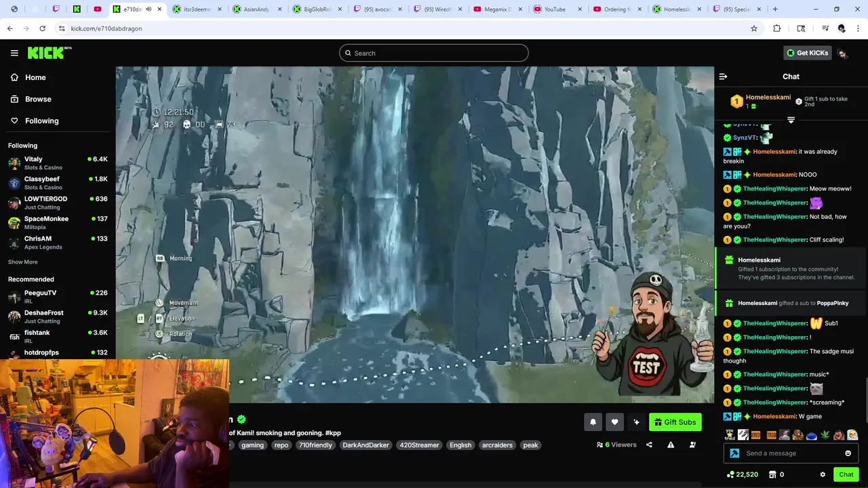Click the share stream icon
Viewport: 868px width, 488px height.
click(649, 445)
